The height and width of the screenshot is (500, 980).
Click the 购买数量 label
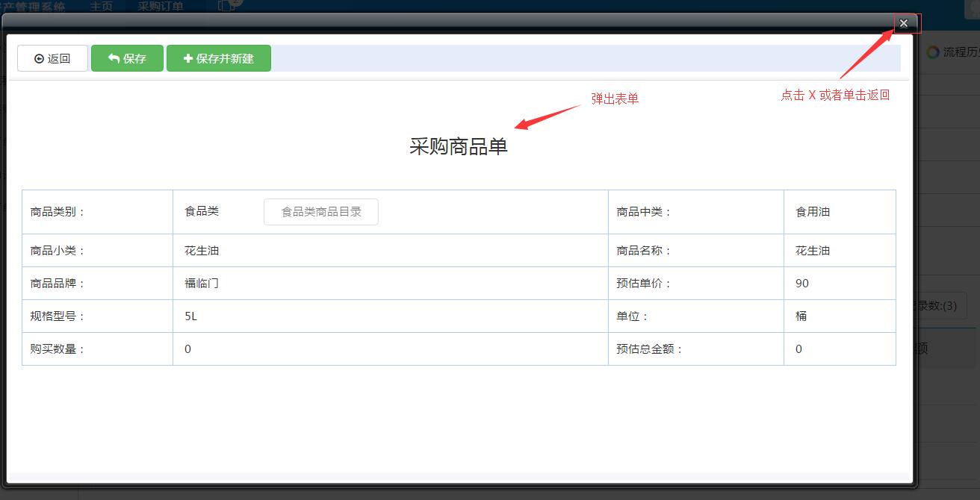pos(58,349)
